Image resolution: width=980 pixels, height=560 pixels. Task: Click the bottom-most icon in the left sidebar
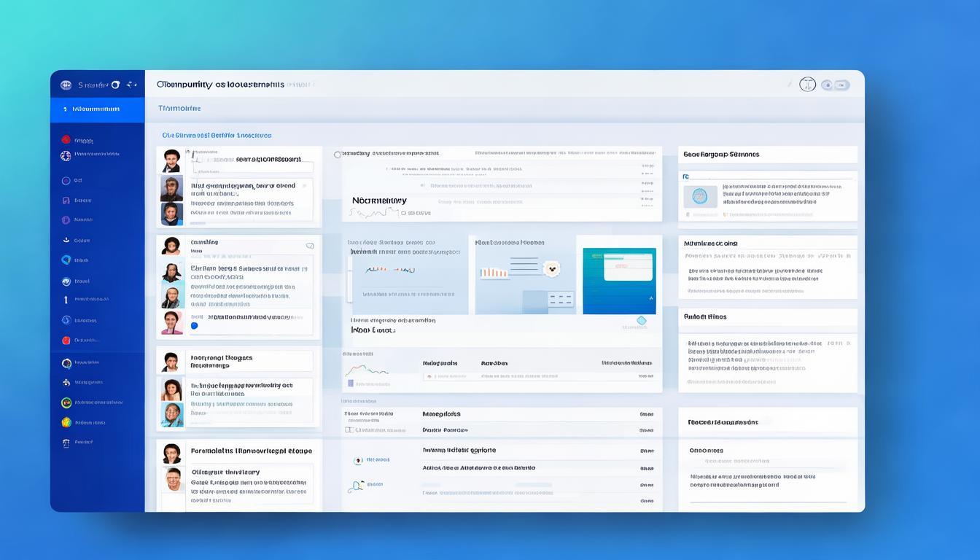tap(66, 443)
